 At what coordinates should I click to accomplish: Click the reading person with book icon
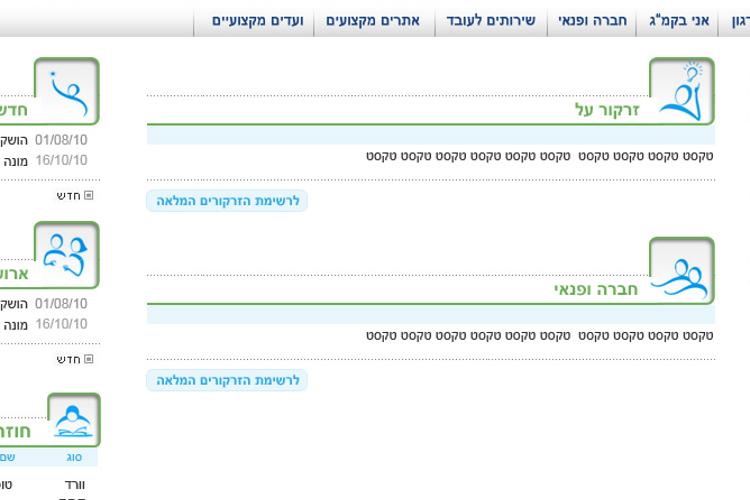click(74, 420)
